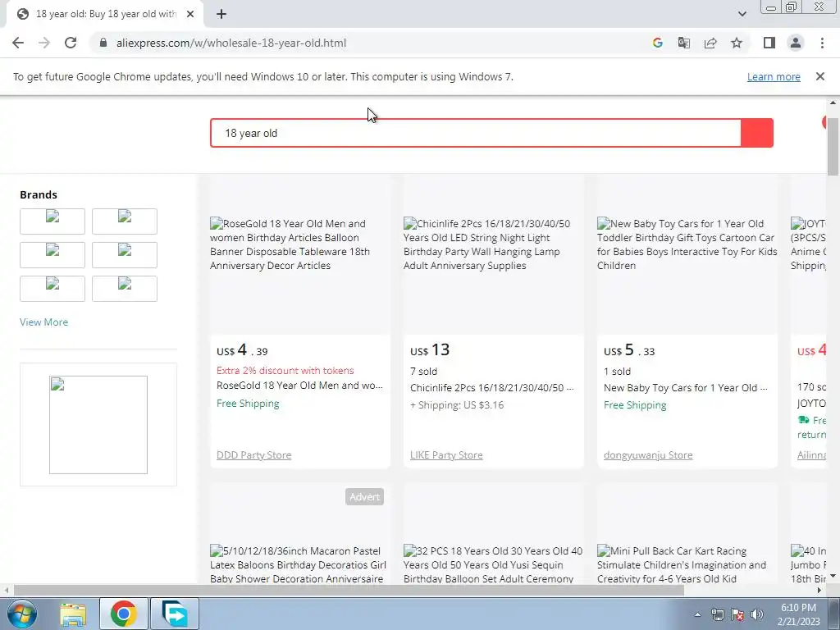
Task: Open the volume speaker tray icon
Action: 756,614
